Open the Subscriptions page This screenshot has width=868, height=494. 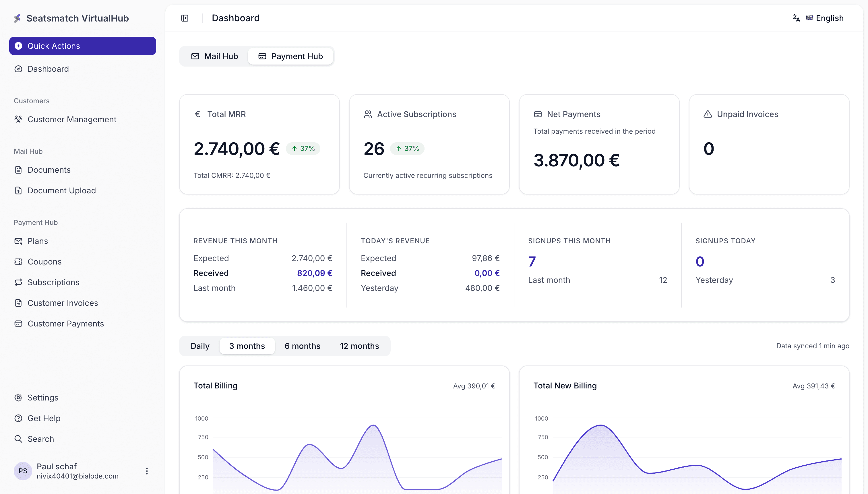point(82,283)
